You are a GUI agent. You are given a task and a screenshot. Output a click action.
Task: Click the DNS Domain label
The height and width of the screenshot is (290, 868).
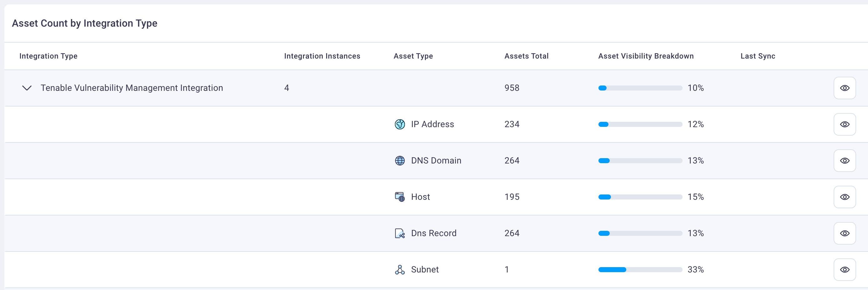(436, 161)
